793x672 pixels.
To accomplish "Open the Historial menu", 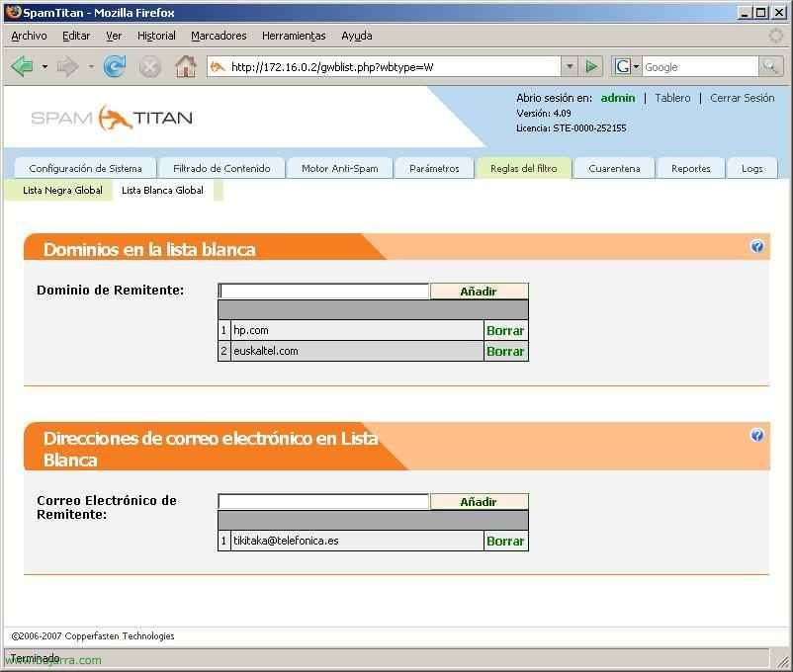I will point(156,36).
